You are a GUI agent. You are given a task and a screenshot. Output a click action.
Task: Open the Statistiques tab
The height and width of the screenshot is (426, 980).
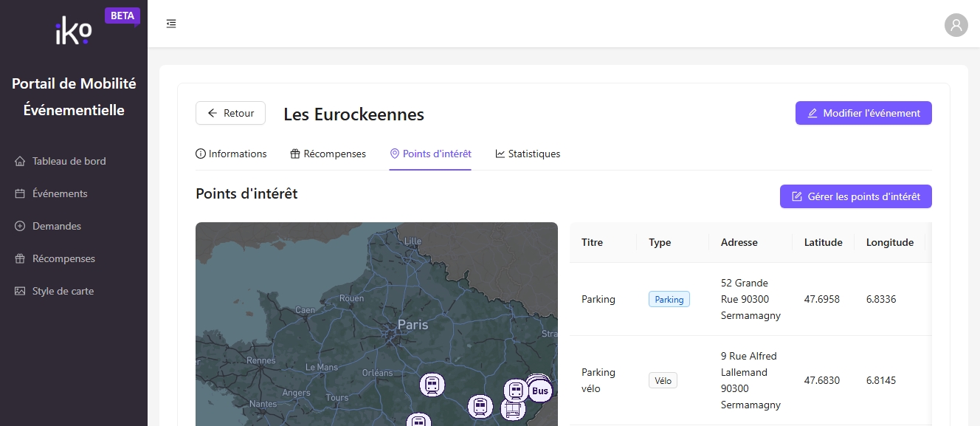tap(528, 154)
